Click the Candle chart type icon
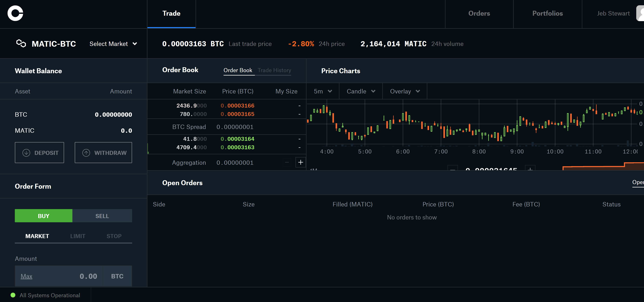 (x=360, y=91)
